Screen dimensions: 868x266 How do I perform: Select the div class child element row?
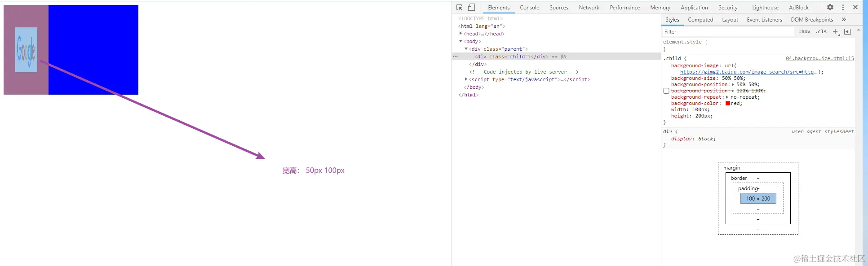[x=556, y=57]
